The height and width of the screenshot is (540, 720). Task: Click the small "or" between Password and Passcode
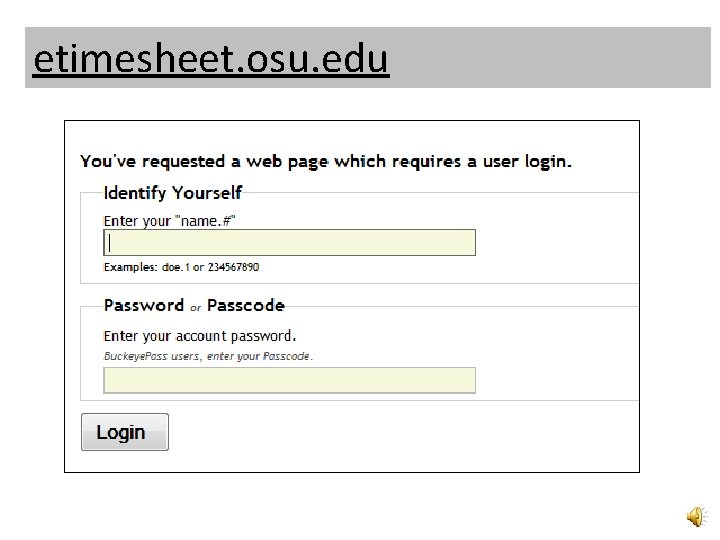(196, 308)
